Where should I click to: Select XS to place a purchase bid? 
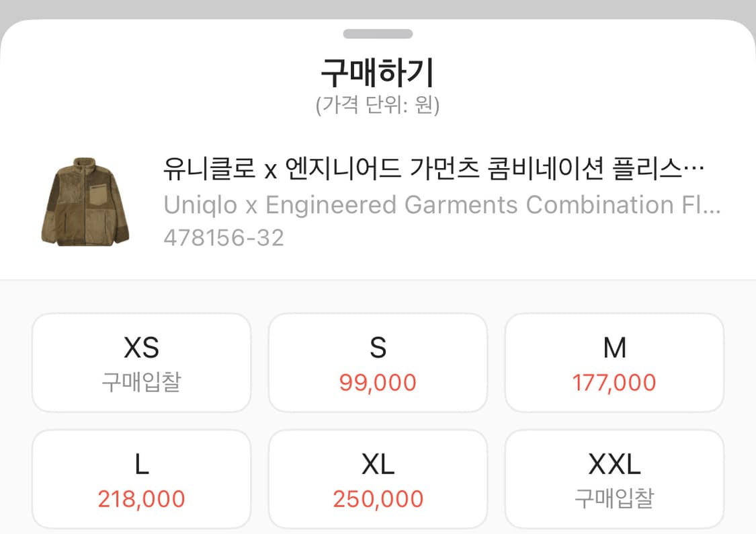(141, 362)
